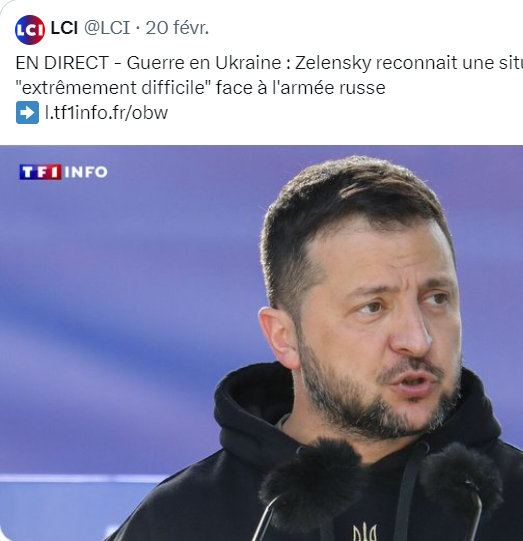
Task: Click the white INFO lettering in watermark
Action: pos(86,172)
